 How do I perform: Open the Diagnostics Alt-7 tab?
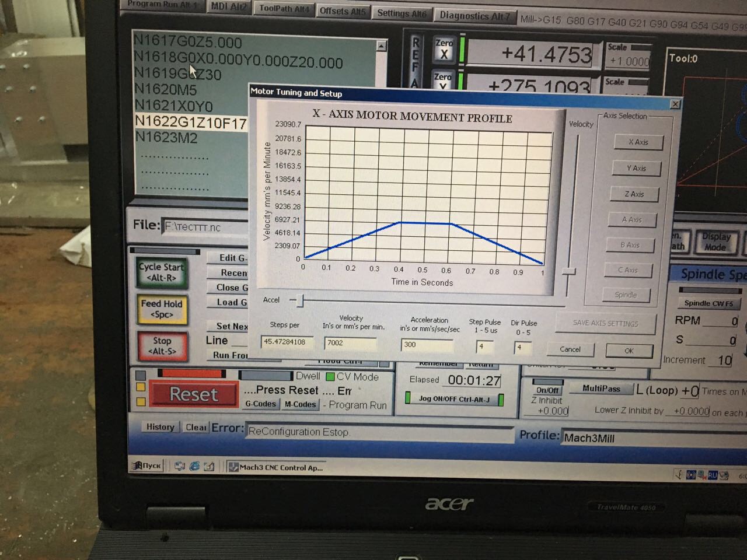point(474,16)
